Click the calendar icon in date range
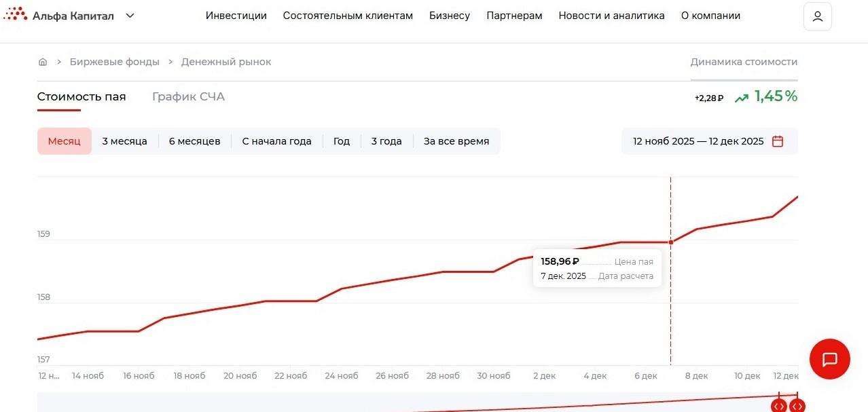The image size is (868, 412). pos(778,141)
